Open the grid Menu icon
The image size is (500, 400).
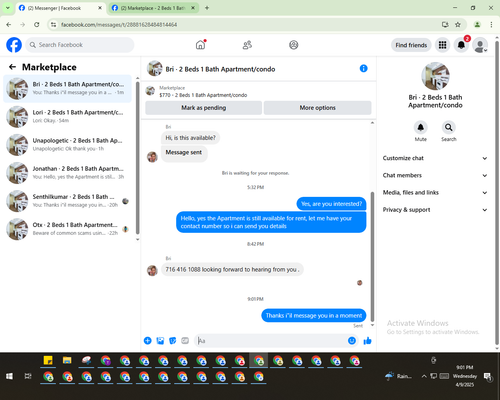[x=442, y=45]
